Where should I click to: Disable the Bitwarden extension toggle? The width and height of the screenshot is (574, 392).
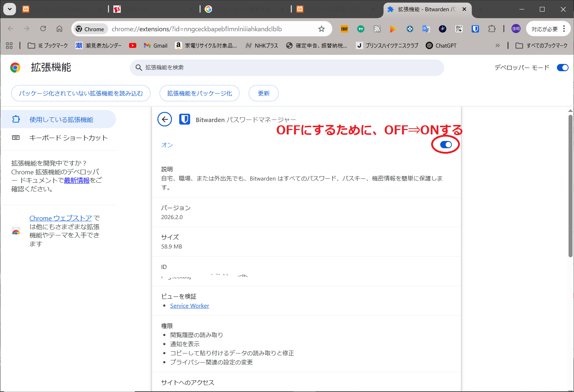446,145
